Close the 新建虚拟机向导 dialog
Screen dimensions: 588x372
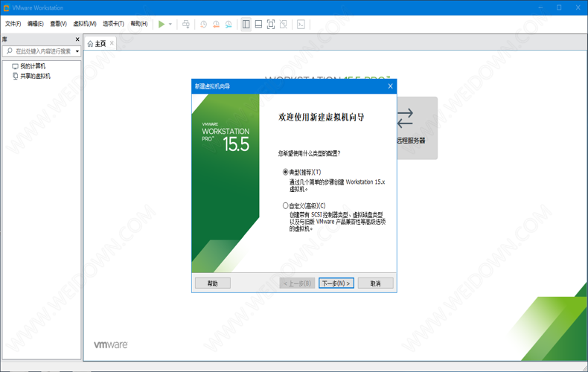coord(390,86)
